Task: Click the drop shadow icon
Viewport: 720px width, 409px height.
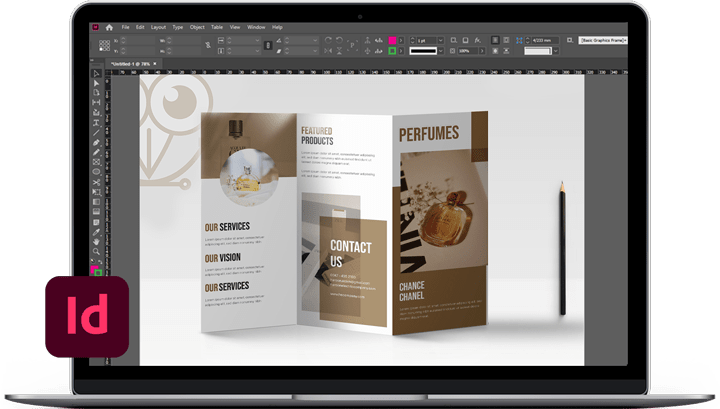Action: [x=465, y=40]
